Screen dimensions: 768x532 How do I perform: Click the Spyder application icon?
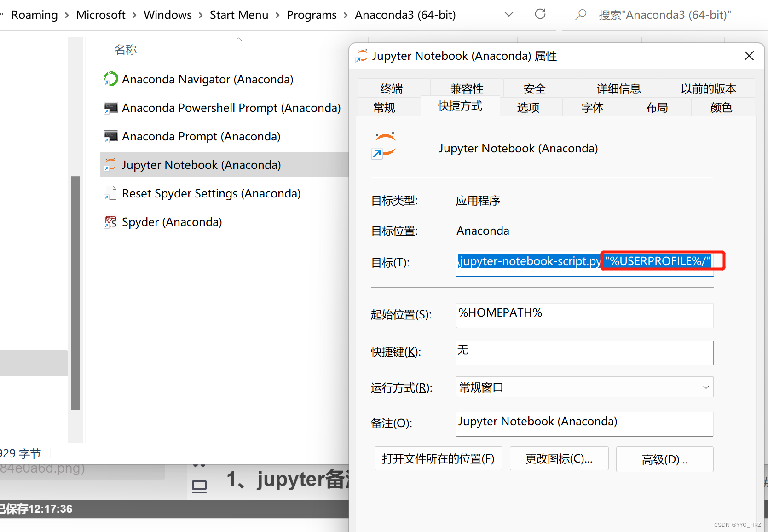click(x=110, y=222)
